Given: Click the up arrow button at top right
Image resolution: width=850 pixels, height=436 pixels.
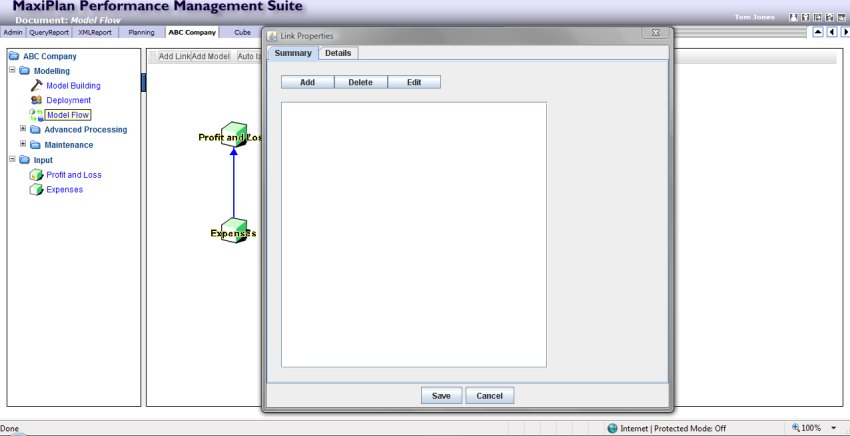Looking at the screenshot, I should [818, 32].
